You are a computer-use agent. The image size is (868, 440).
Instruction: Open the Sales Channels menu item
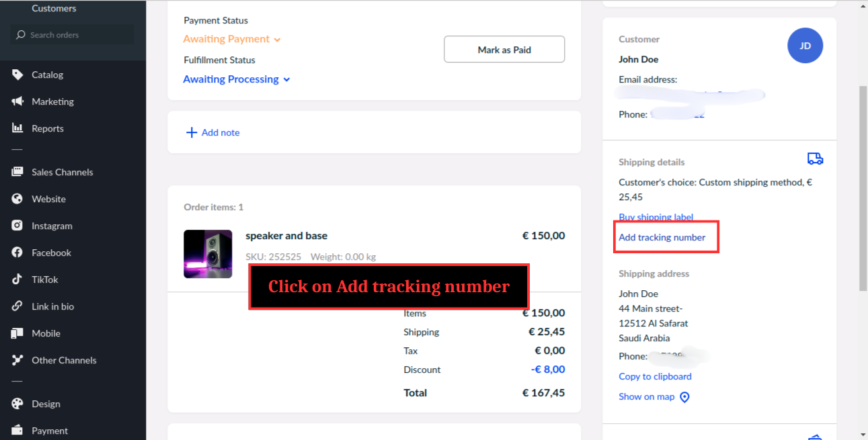(x=62, y=172)
